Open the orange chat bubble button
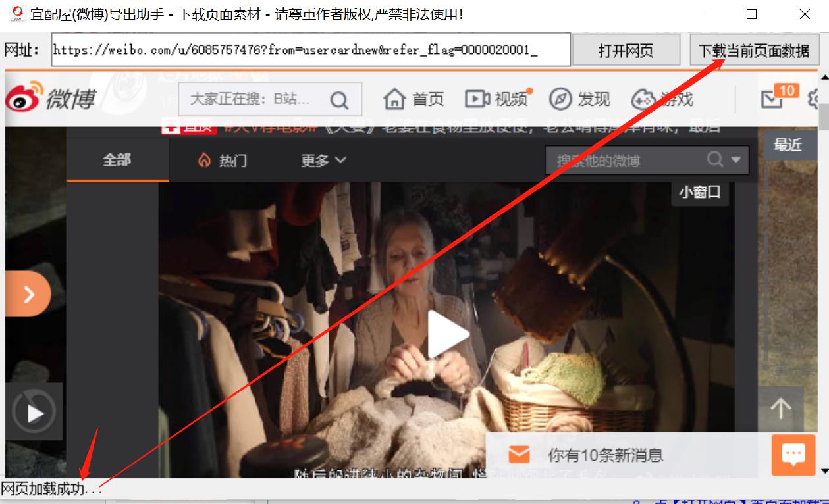 pyautogui.click(x=793, y=454)
